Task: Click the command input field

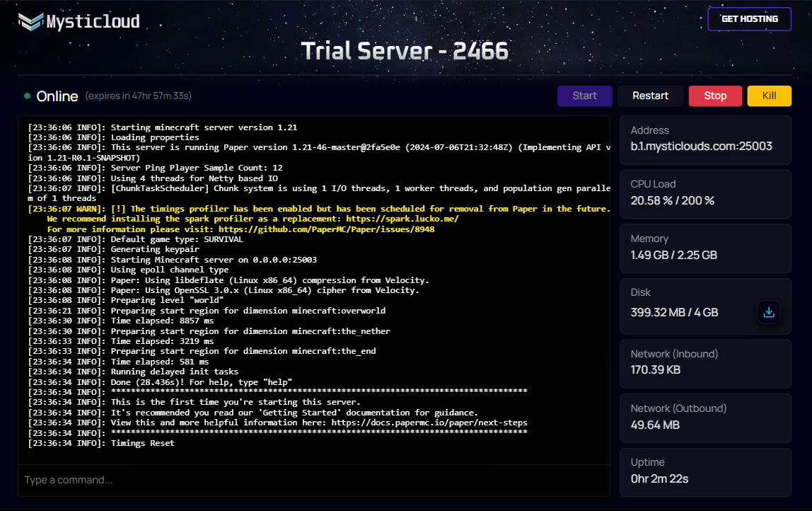Action: coord(313,480)
